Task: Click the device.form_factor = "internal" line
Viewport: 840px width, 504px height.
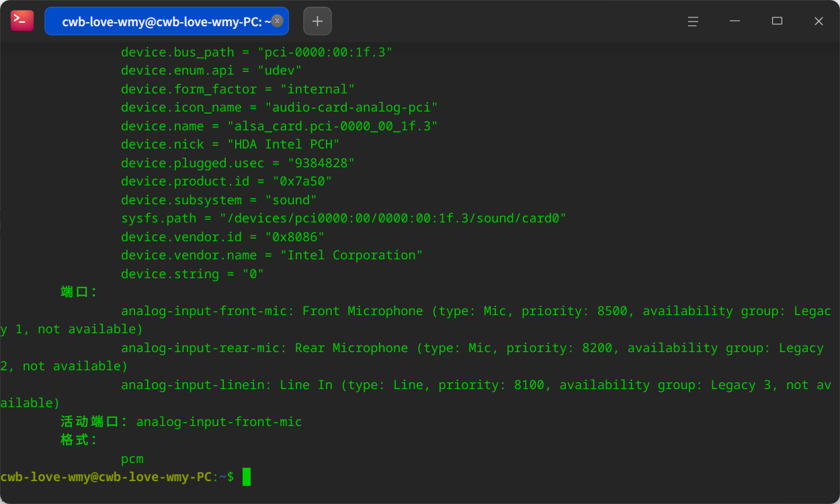Action: 238,89
